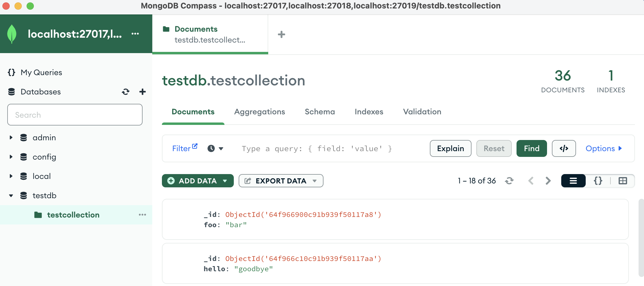Viewport: 644px width, 286px height.
Task: Refresh the databases list
Action: (126, 92)
